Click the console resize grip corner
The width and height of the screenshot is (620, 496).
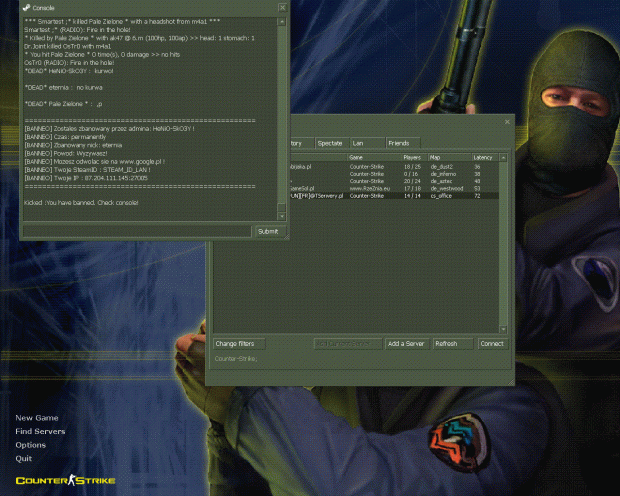[x=287, y=237]
